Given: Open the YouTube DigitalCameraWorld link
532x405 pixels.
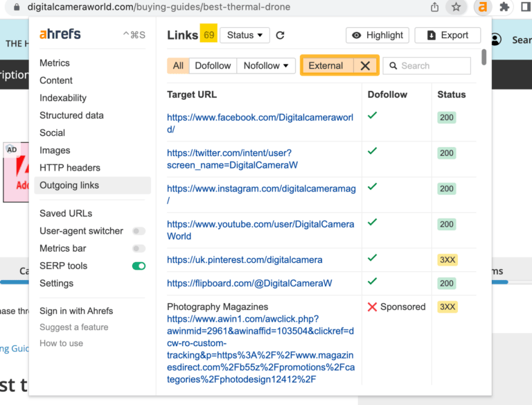Looking at the screenshot, I should coord(260,230).
